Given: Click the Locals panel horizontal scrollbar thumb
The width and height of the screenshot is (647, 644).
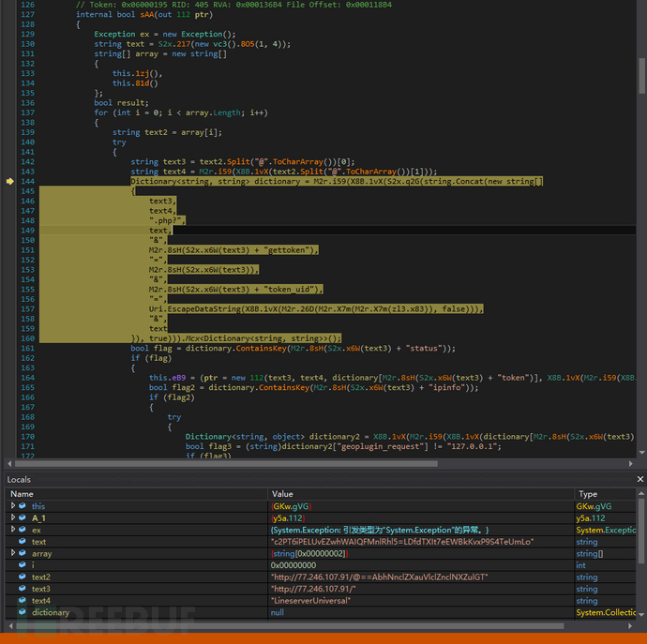Looking at the screenshot, I should click(289, 626).
